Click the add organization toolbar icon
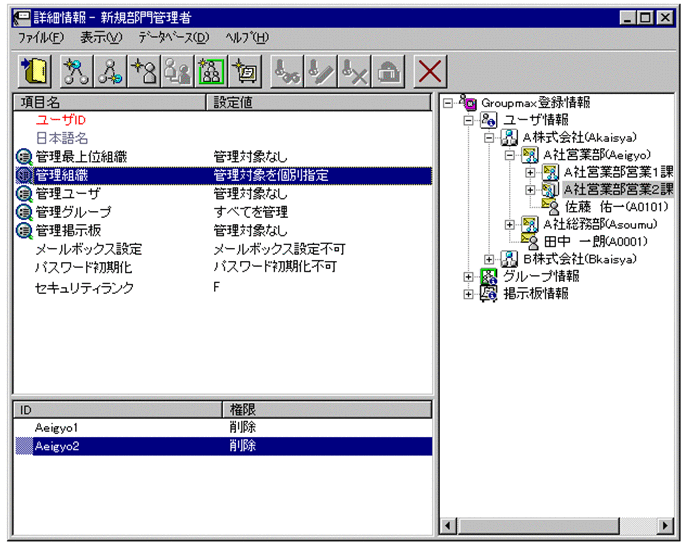The image size is (685, 548). point(110,71)
